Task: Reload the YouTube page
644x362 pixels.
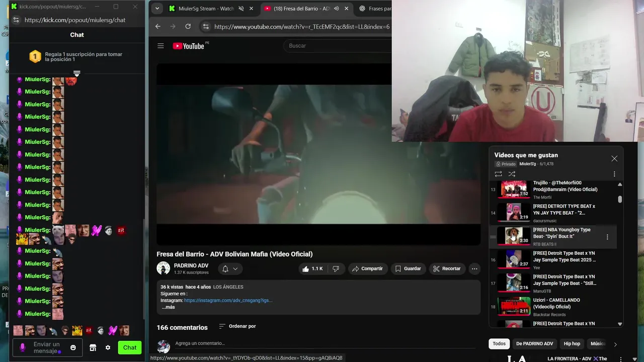Action: tap(188, 27)
